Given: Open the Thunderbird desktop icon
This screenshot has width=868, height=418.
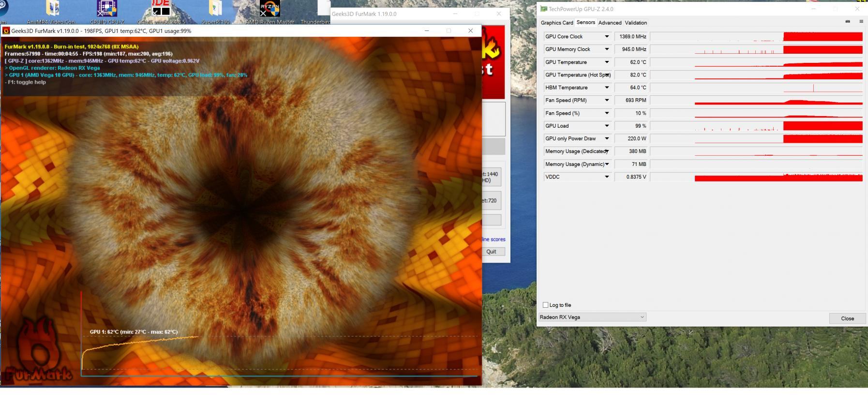Looking at the screenshot, I should point(319,12).
